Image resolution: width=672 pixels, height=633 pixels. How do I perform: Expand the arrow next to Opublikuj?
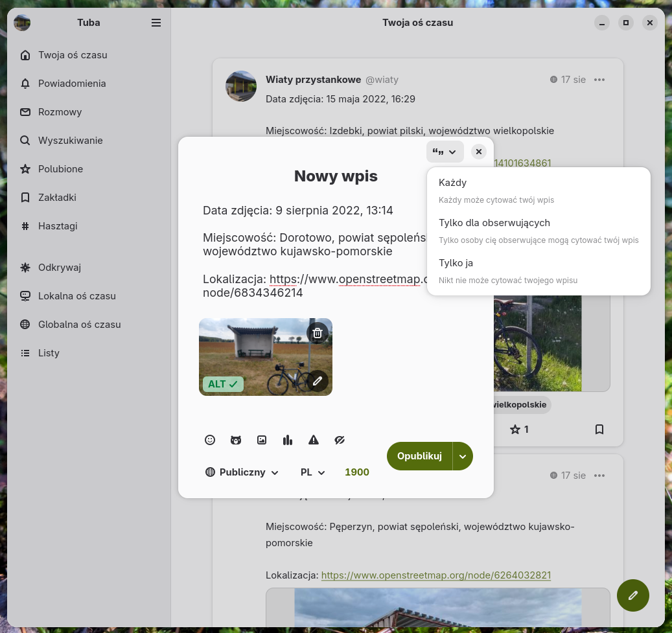click(463, 456)
